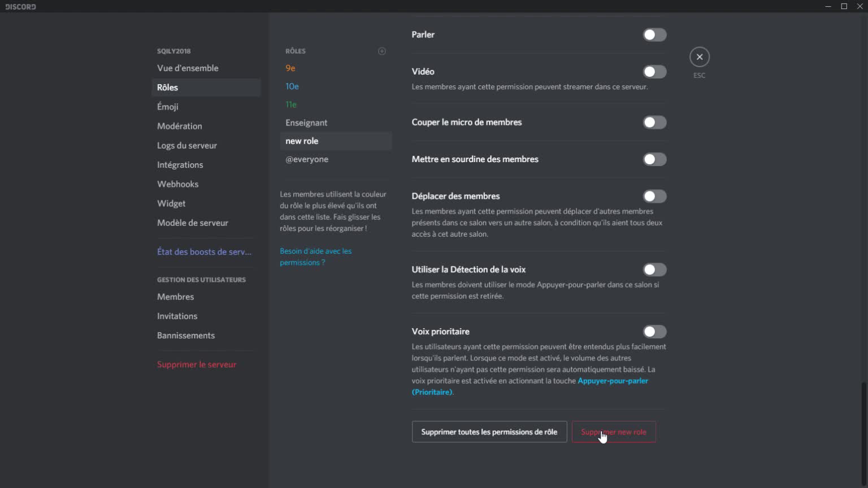Viewport: 868px width, 488px height.
Task: Choose the @everyone role
Action: click(307, 159)
